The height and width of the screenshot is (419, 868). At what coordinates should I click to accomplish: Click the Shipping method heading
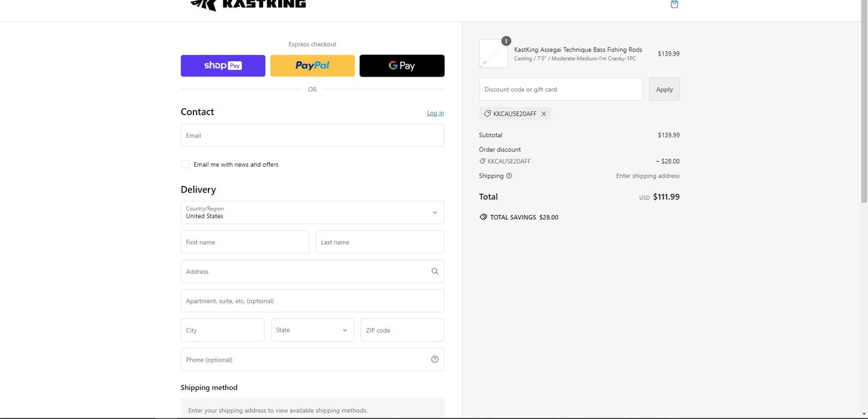[x=209, y=388]
